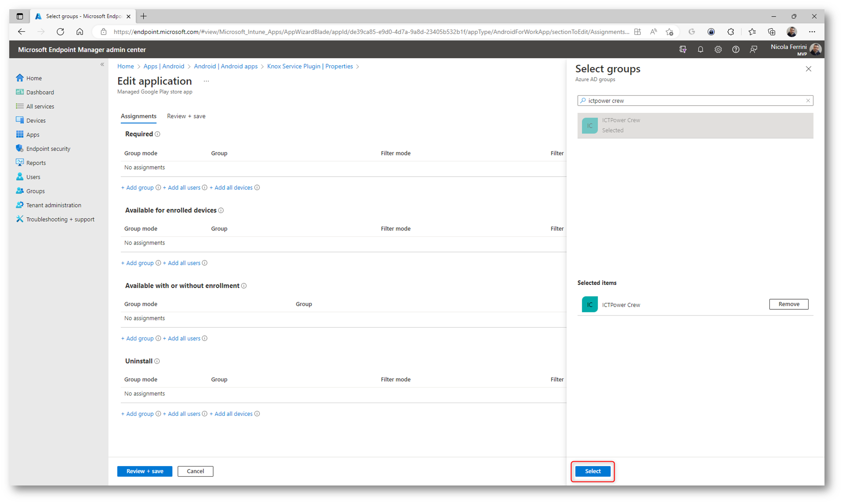843x504 pixels.
Task: Open notifications bell in portal header
Action: 700,49
